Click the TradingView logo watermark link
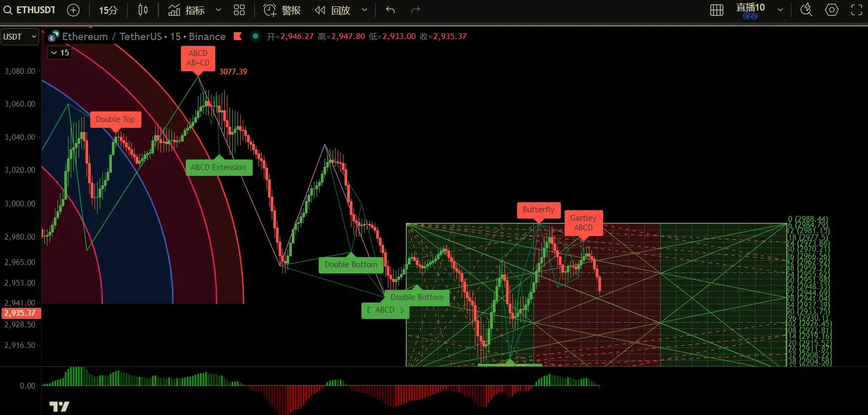Image resolution: width=868 pixels, height=415 pixels. (59, 407)
